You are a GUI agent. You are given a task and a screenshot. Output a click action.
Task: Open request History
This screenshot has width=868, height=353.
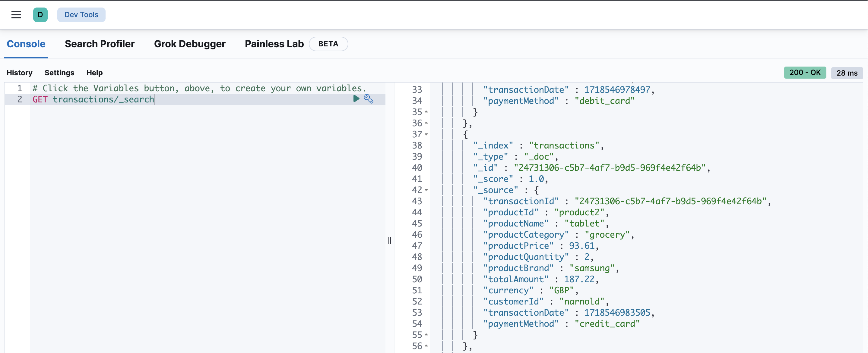[x=20, y=73]
